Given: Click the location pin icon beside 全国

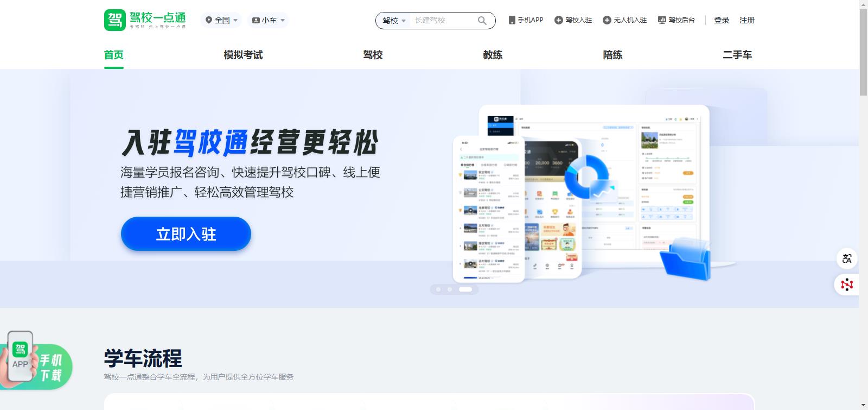Looking at the screenshot, I should coord(208,20).
